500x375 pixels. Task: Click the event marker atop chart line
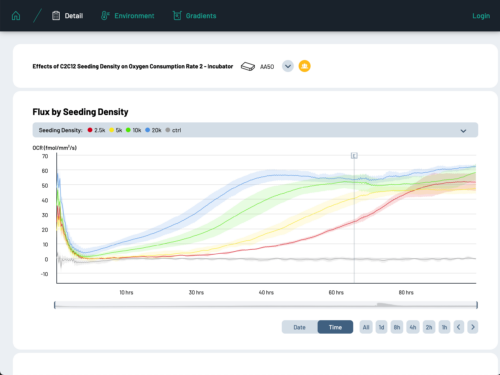point(354,156)
